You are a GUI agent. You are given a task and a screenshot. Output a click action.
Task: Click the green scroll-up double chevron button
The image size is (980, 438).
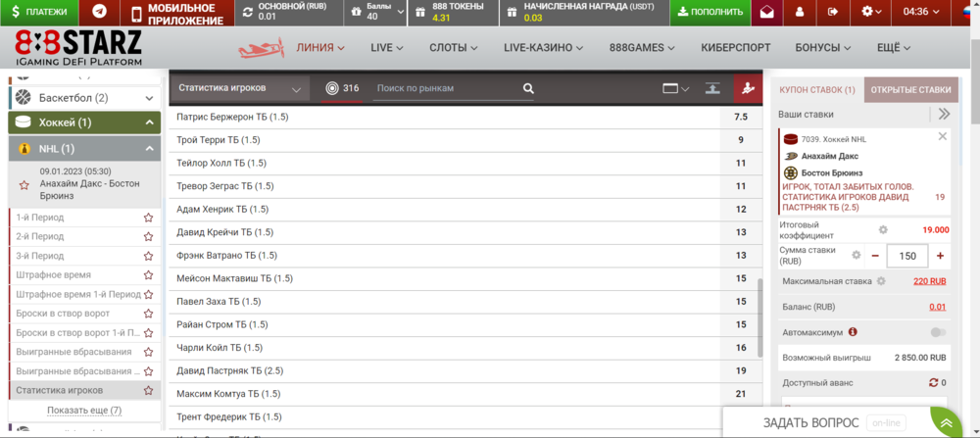[947, 423]
